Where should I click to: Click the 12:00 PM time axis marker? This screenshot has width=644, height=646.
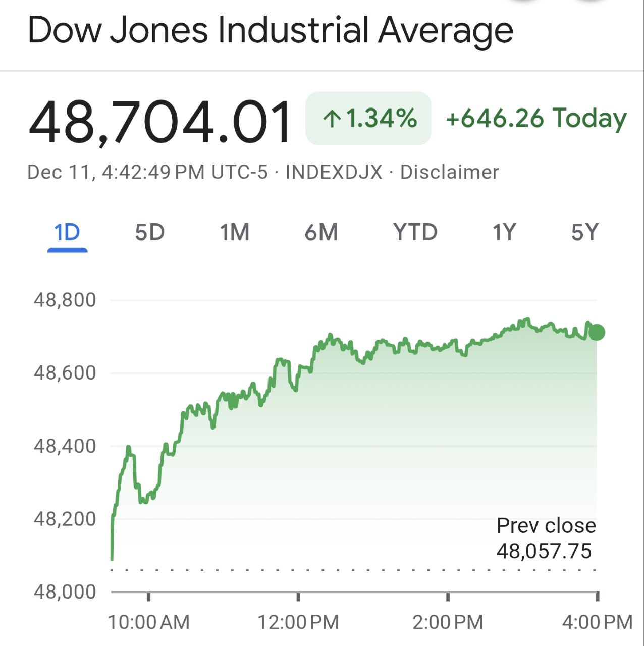298,622
